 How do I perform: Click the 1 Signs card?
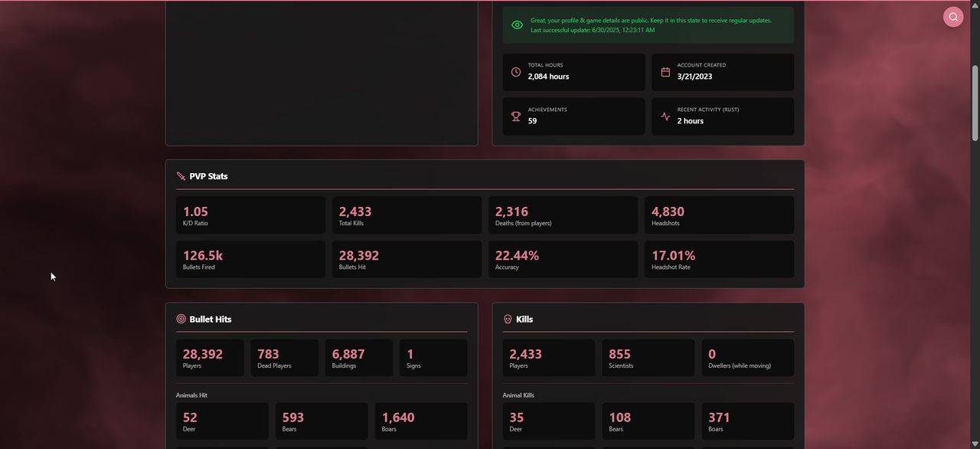(x=433, y=358)
